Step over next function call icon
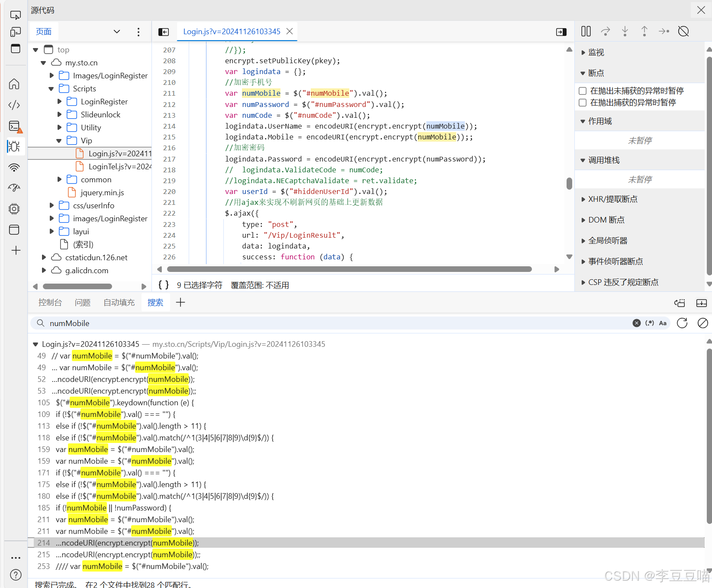Screen dimensions: 712x588 pos(606,31)
